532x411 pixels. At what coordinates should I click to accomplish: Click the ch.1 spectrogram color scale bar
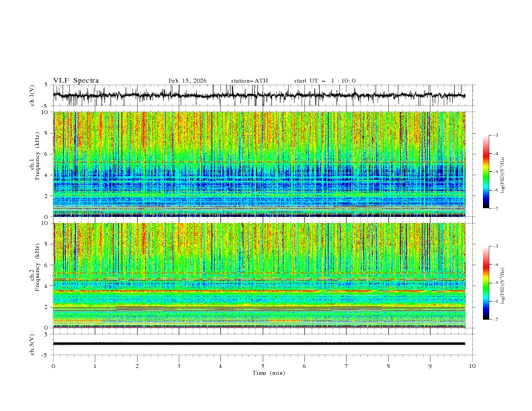486,172
